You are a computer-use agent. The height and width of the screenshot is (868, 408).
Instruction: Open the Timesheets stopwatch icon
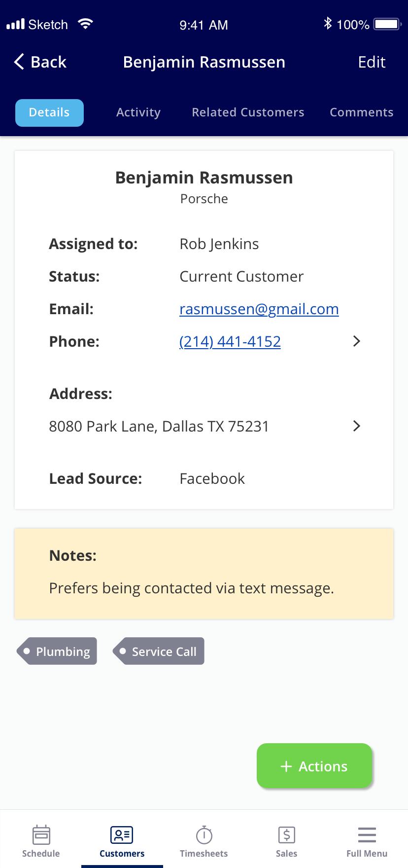click(x=204, y=834)
